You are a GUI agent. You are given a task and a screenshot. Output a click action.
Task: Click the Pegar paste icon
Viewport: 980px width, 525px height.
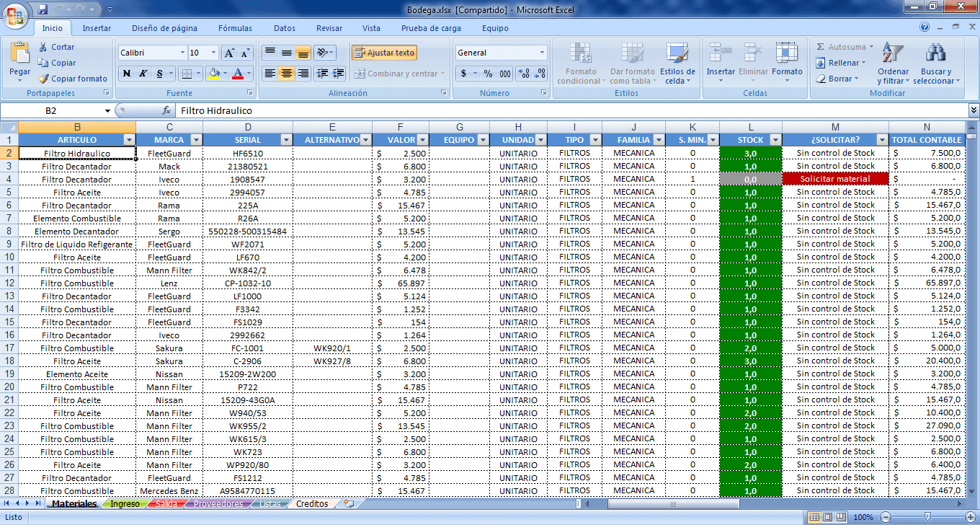[19, 53]
